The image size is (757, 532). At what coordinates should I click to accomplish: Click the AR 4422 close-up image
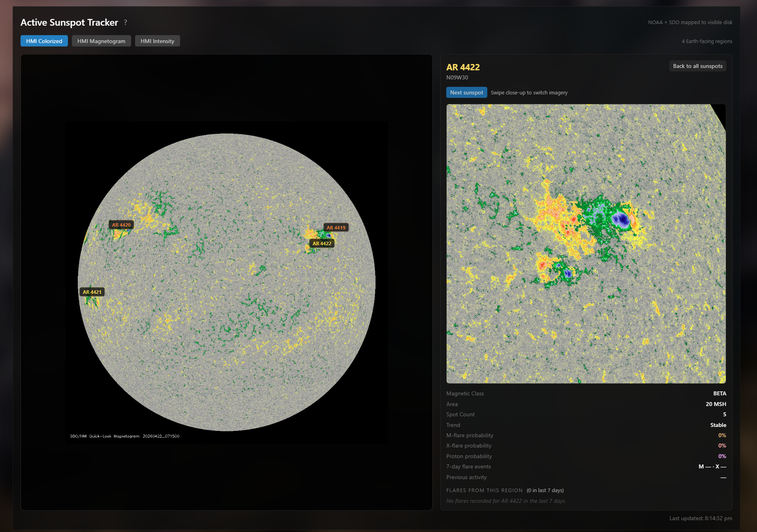(x=586, y=244)
